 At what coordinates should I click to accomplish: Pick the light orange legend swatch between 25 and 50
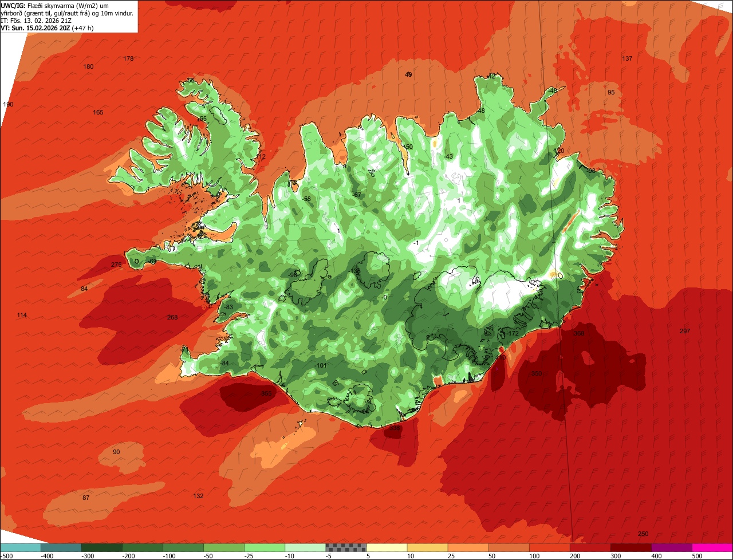468,547
